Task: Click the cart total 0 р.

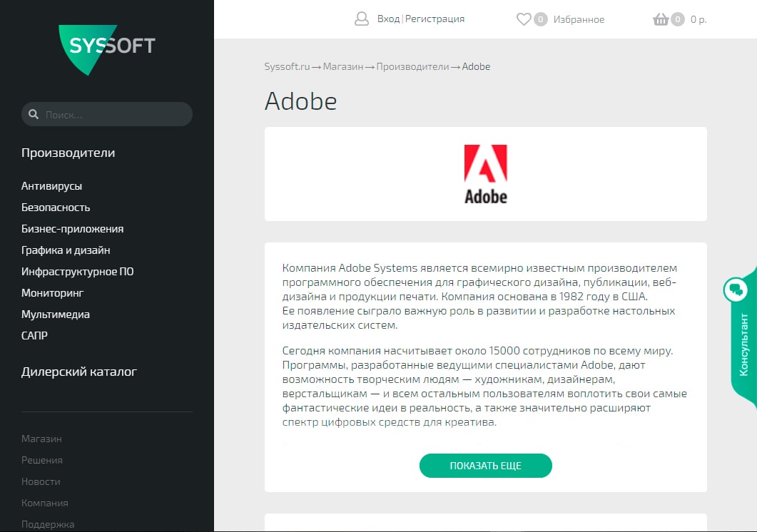Action: (x=698, y=19)
